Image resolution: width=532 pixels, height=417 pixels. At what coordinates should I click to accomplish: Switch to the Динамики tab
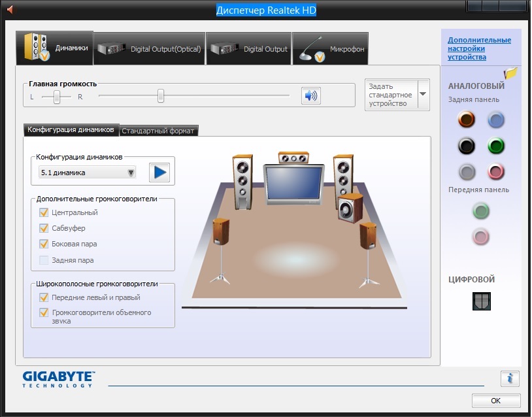55,48
